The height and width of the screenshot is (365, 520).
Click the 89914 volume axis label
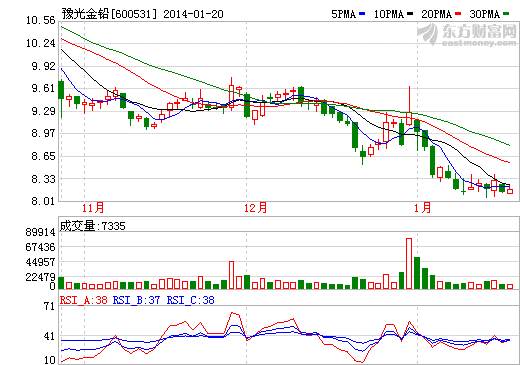[41, 232]
